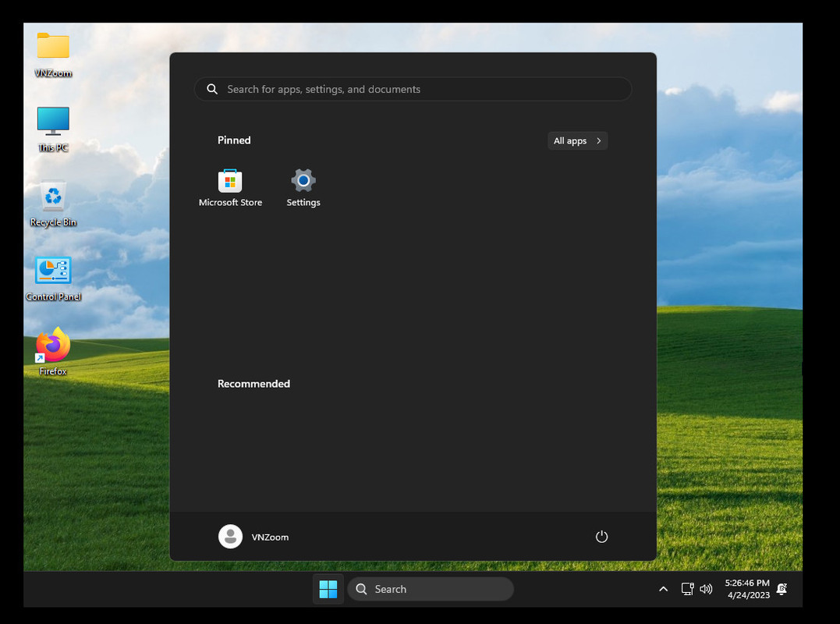
Task: Open the clock and date flyout
Action: click(x=747, y=589)
